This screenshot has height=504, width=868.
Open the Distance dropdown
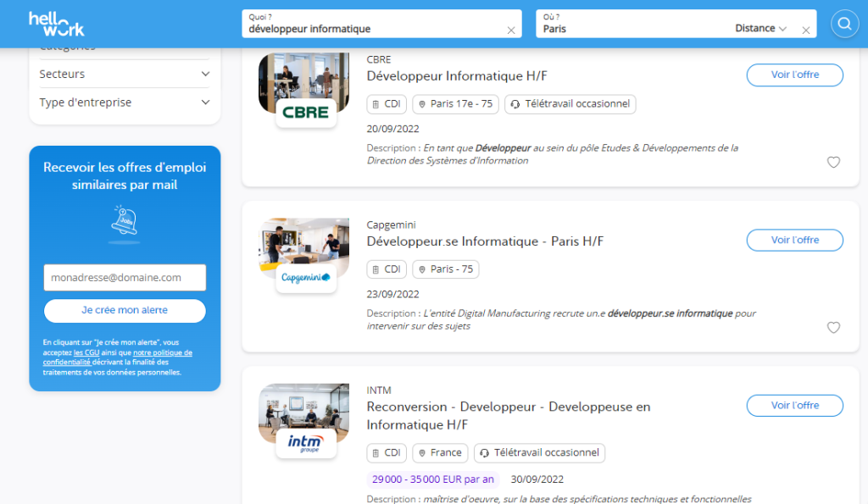click(760, 28)
